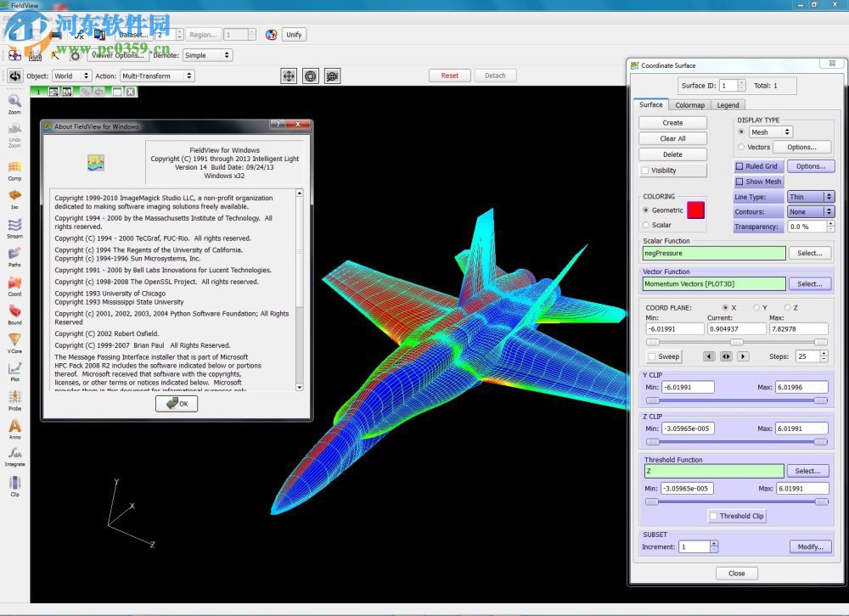This screenshot has width=849, height=616.
Task: Click the red Geometric color swatch
Action: click(696, 210)
